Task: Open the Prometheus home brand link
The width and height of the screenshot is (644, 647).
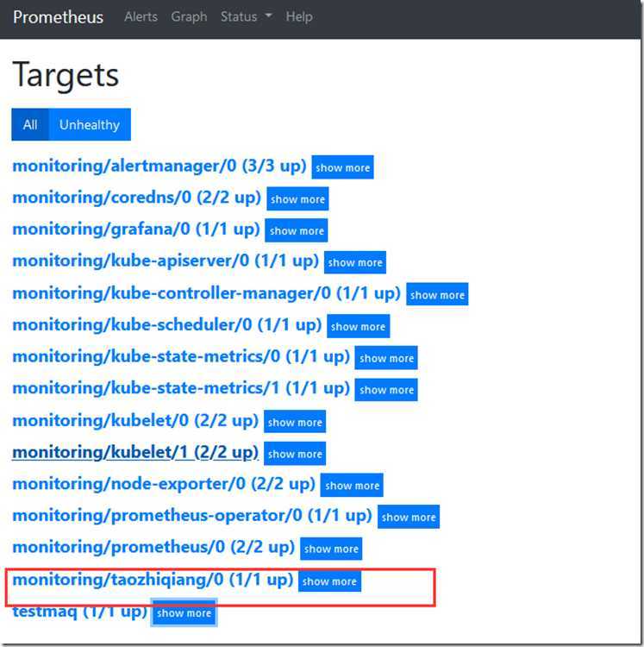Action: 58,17
